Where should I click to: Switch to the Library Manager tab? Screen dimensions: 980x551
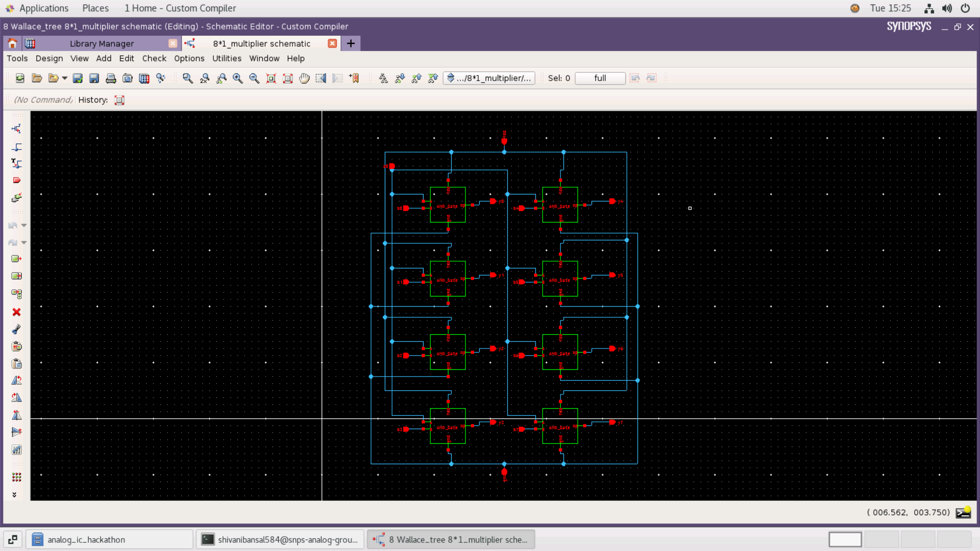point(102,43)
